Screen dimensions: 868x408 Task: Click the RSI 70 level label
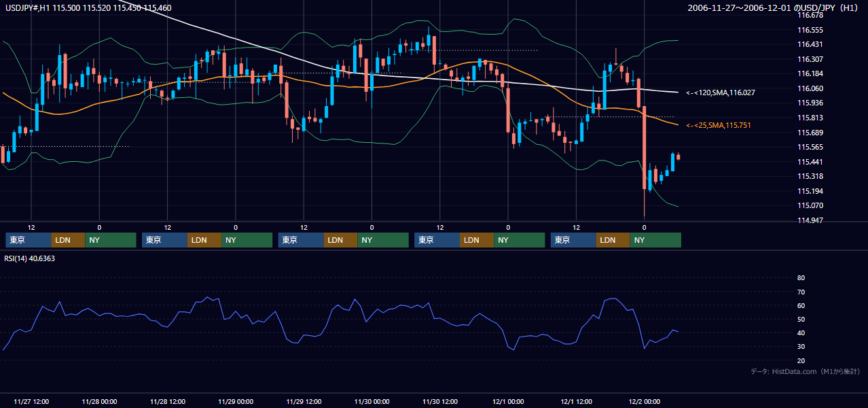coord(801,292)
